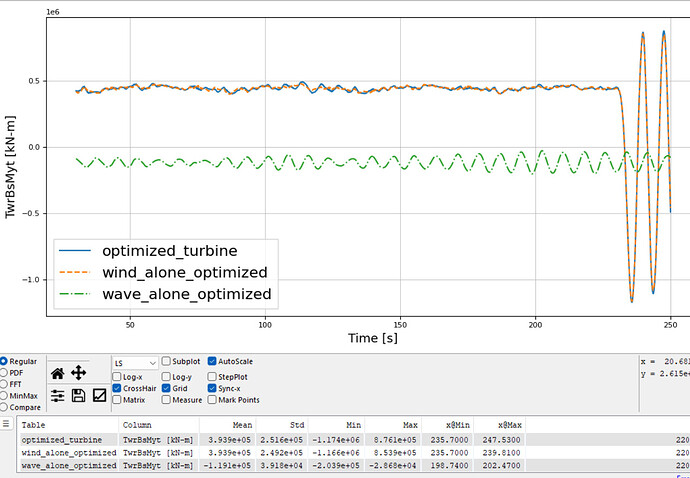Sort by the Std column header
Image resolution: width=690 pixels, height=478 pixels.
tap(282, 425)
